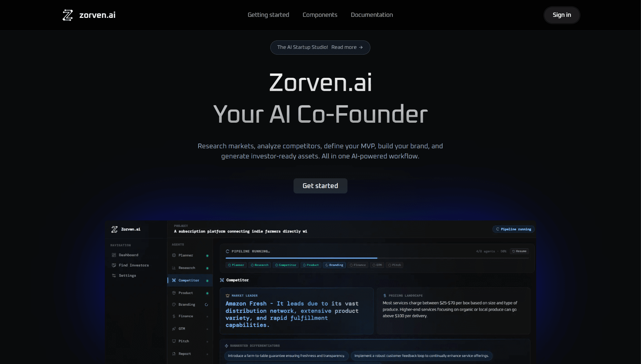The image size is (641, 364).
Task: Select the Pitch agent
Action: click(x=190, y=341)
